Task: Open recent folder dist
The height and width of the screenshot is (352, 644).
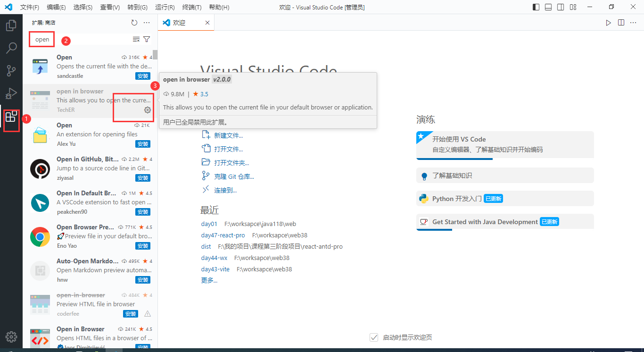Action: [206, 246]
